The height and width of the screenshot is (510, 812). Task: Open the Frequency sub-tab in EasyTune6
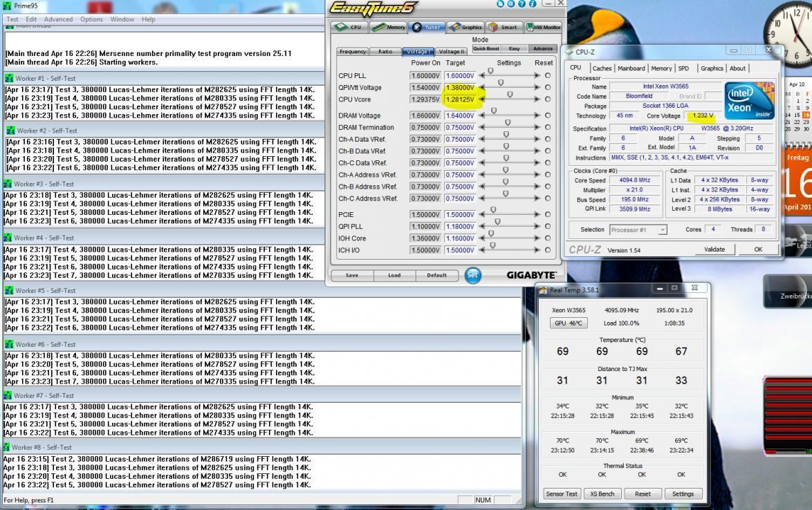[x=353, y=51]
